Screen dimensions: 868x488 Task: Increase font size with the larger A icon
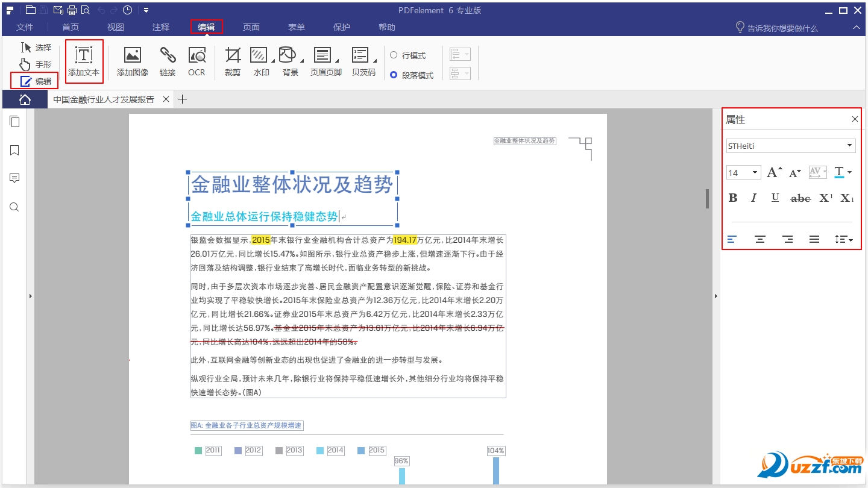[774, 173]
